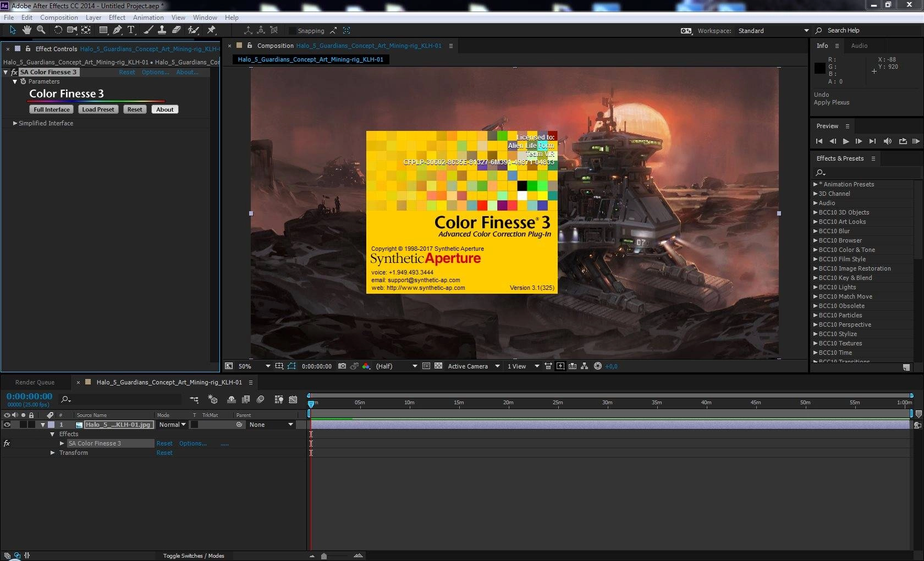
Task: Open the (Half) resolution dropdown
Action: pos(396,366)
